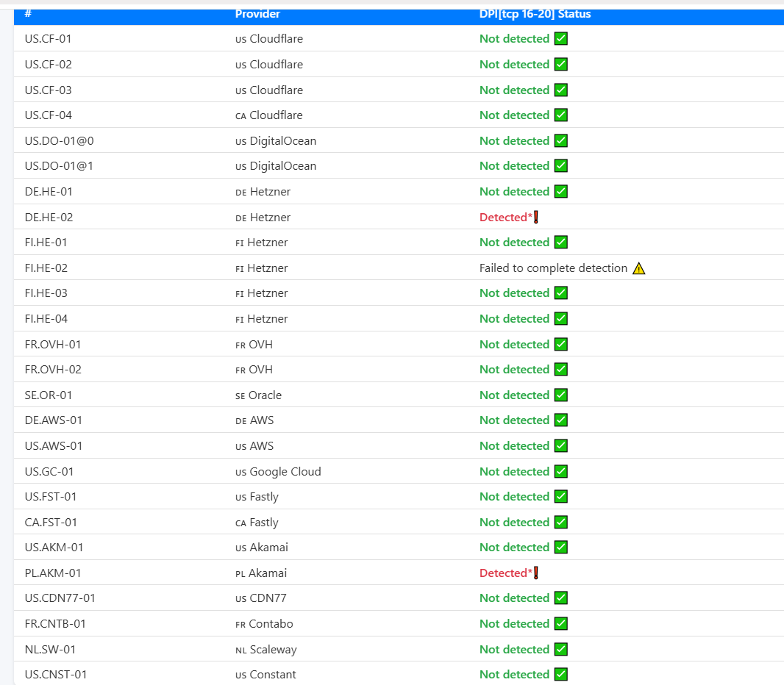Click the Provider column header
784x685 pixels.
(257, 14)
